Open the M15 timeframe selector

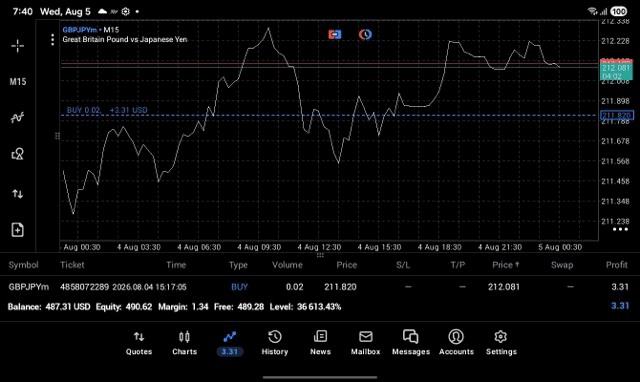coord(18,82)
